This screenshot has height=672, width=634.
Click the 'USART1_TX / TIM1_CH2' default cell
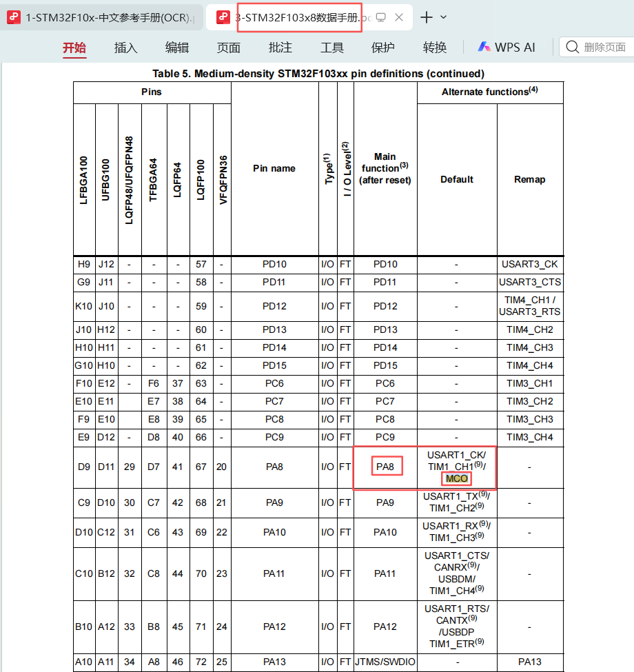[x=457, y=502]
